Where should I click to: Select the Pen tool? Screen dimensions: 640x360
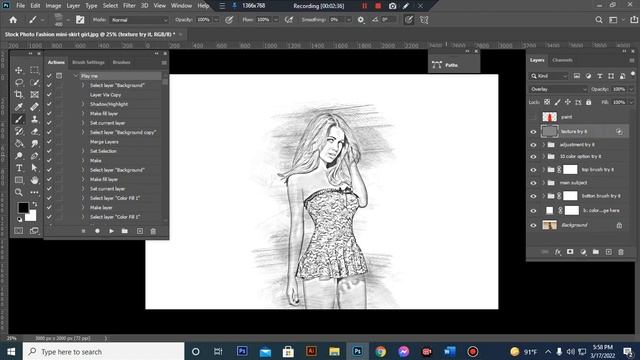point(34,156)
